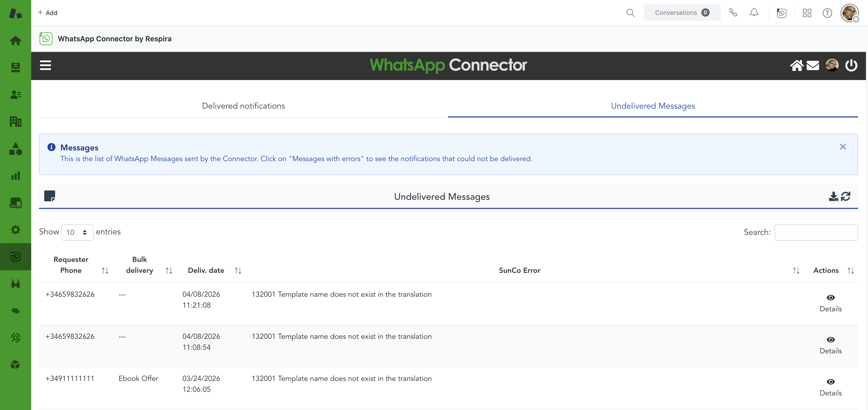The width and height of the screenshot is (868, 410).
Task: Select the Reporting bar-chart icon in sidebar
Action: [16, 175]
